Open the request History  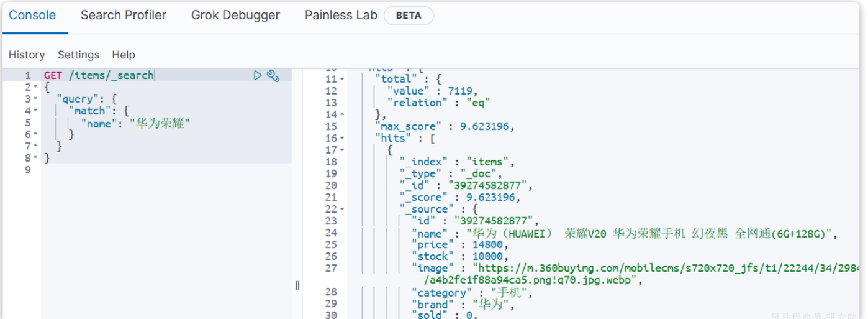click(x=27, y=55)
